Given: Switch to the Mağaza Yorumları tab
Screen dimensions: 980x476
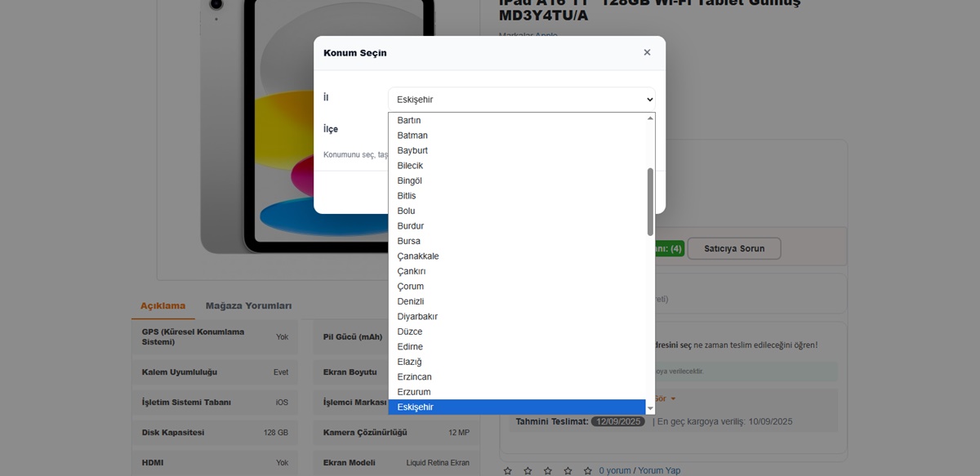Looking at the screenshot, I should point(248,306).
